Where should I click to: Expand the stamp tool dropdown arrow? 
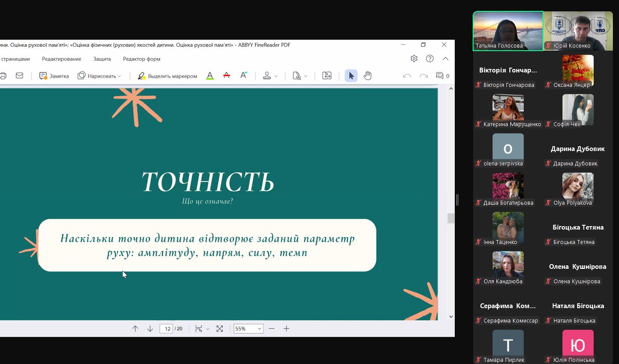276,76
